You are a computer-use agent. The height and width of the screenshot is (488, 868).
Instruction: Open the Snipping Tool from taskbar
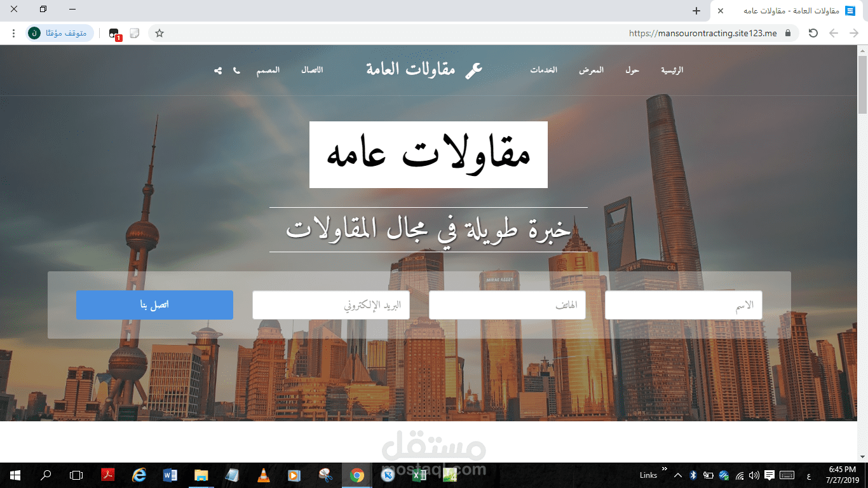[x=325, y=475]
